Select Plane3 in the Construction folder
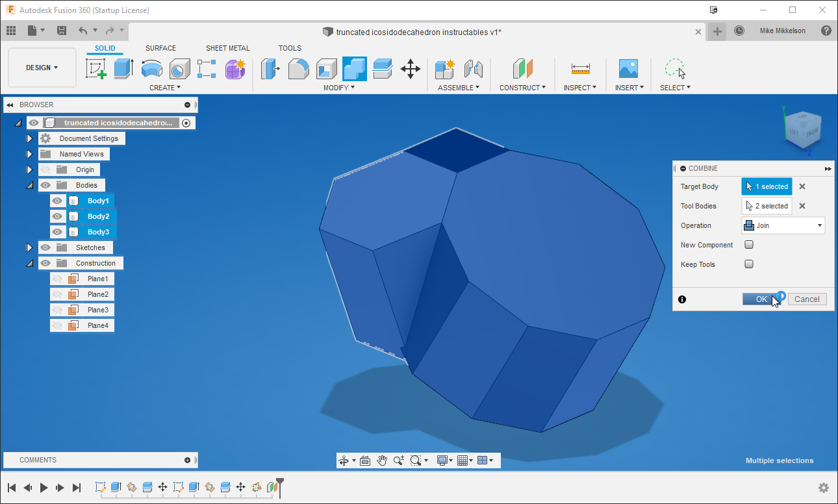This screenshot has width=838, height=504. pyautogui.click(x=97, y=310)
